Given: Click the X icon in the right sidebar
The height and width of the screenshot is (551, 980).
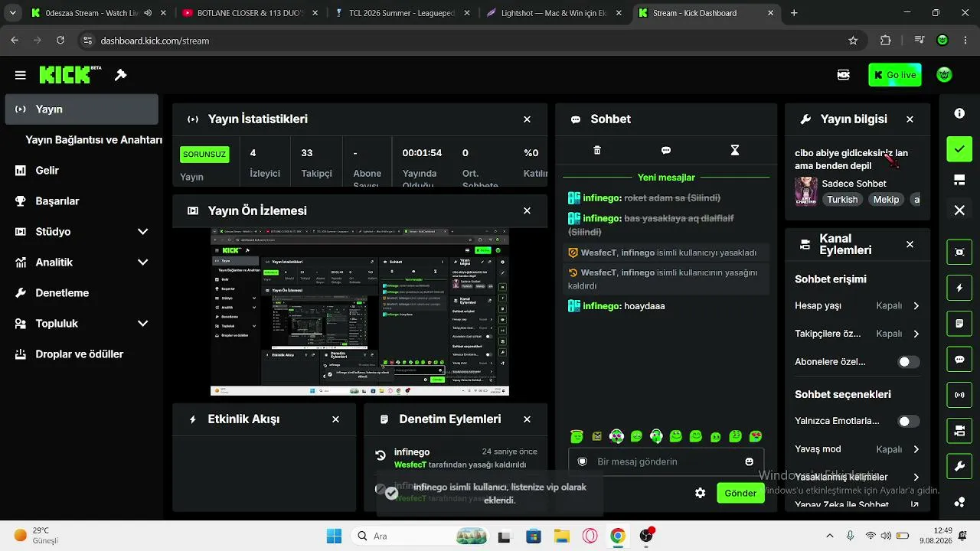Looking at the screenshot, I should point(959,210).
